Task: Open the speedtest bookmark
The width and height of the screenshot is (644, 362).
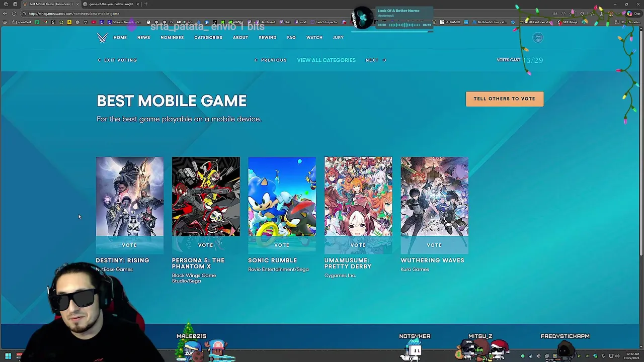Action: point(22,22)
